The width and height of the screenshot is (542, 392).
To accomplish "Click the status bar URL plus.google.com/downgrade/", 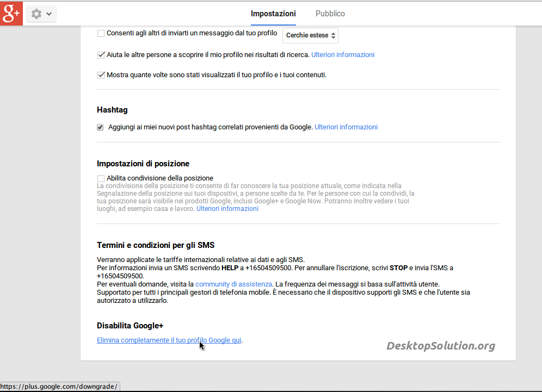I will [x=59, y=387].
